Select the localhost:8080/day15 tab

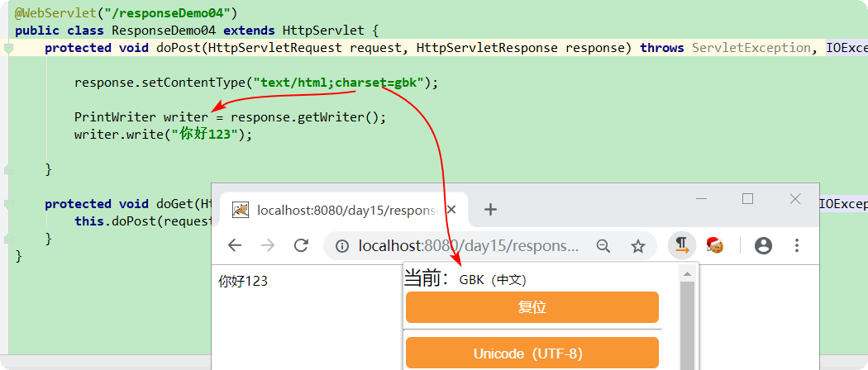[x=345, y=210]
